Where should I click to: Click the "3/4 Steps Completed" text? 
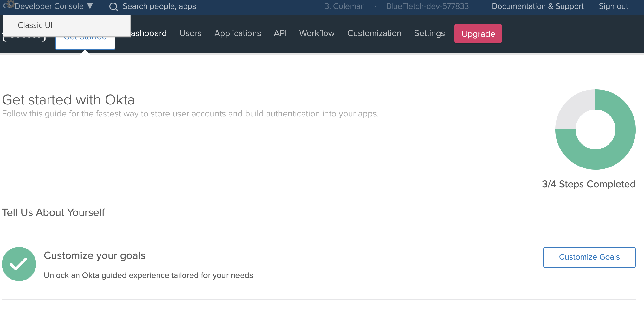coord(589,184)
